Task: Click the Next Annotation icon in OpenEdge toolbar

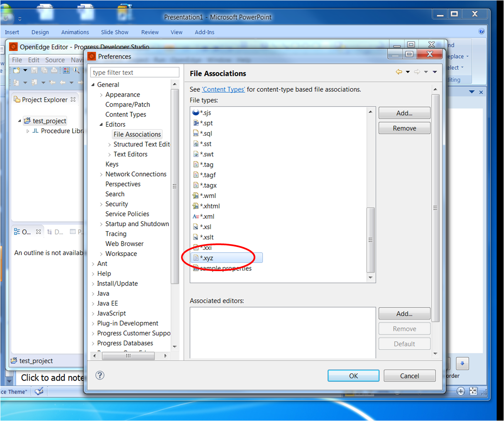Action: (x=16, y=82)
